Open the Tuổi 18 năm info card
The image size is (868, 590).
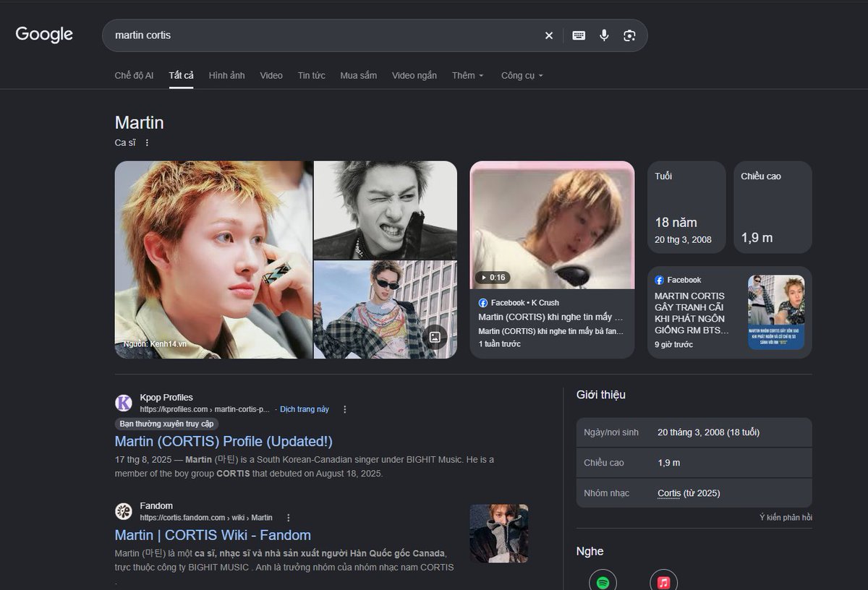coord(686,208)
